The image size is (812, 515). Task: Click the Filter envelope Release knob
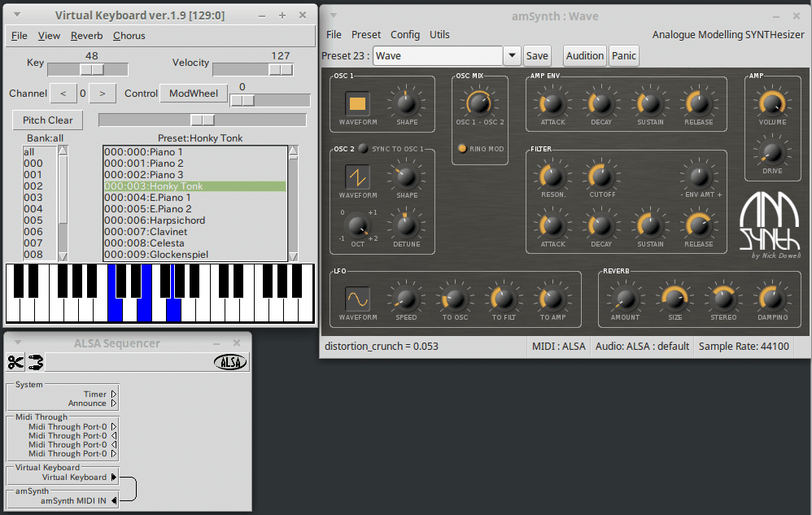coord(699,225)
